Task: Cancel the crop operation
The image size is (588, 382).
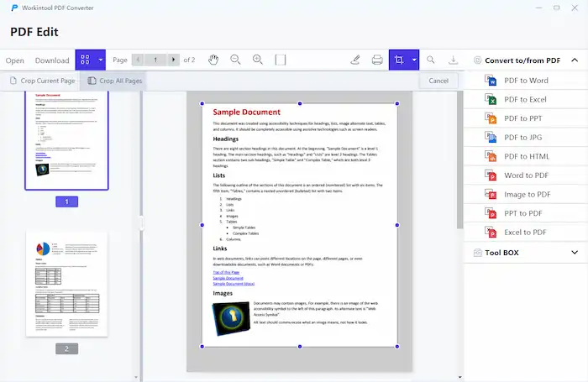Action: pyautogui.click(x=438, y=81)
